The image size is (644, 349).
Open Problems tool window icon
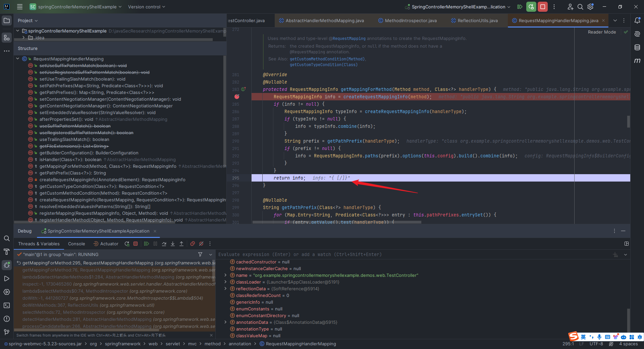(7, 319)
